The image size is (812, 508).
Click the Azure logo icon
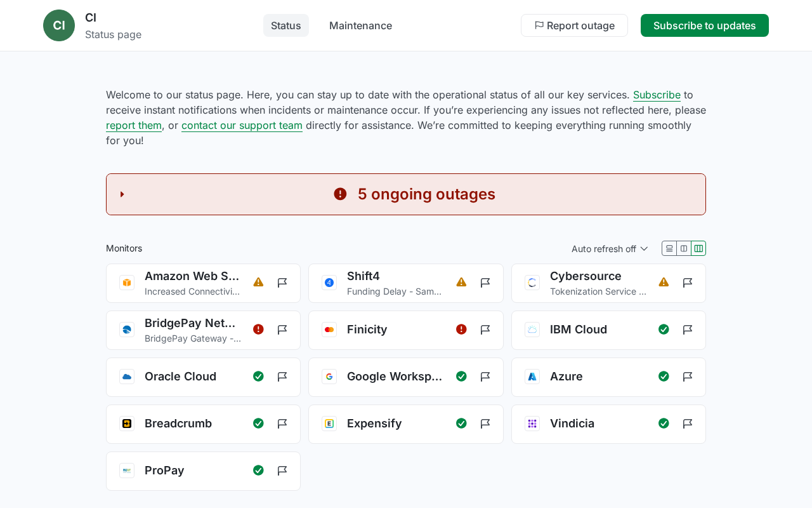point(532,377)
